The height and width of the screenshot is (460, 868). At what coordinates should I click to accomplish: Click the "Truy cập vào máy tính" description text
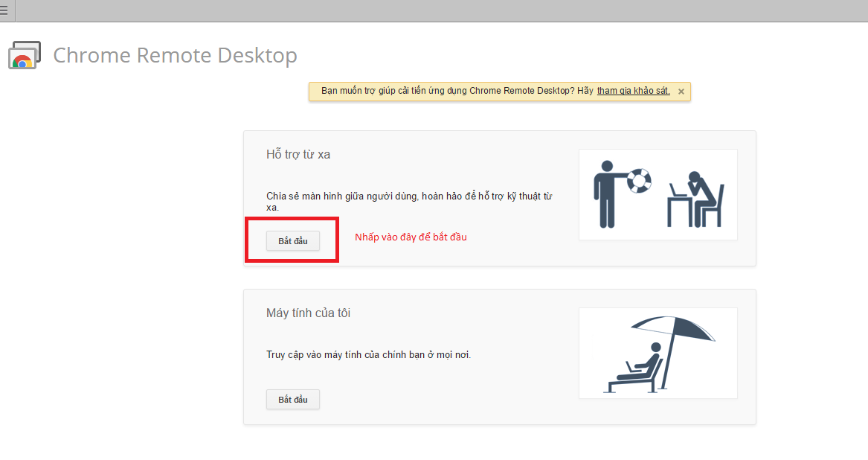(369, 355)
